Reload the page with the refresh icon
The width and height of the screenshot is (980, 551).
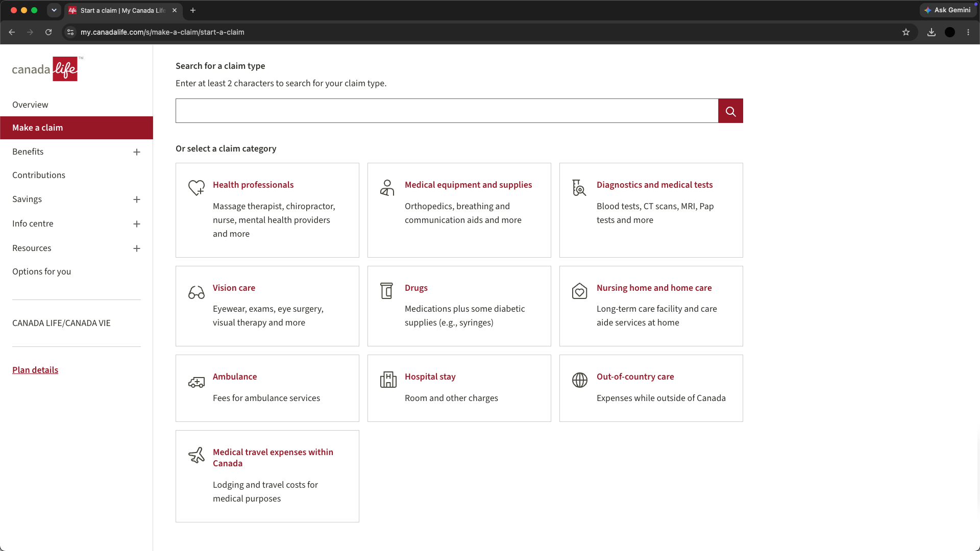(48, 32)
